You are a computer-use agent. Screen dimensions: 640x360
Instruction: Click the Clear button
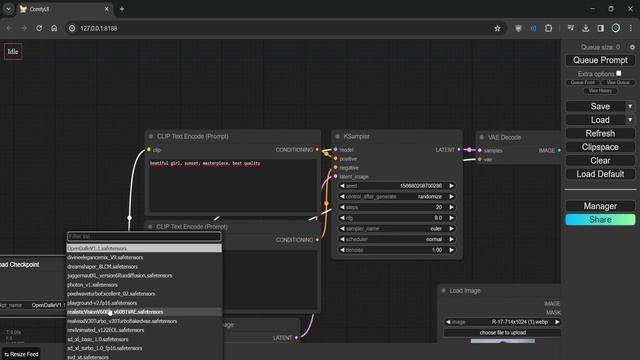click(600, 160)
